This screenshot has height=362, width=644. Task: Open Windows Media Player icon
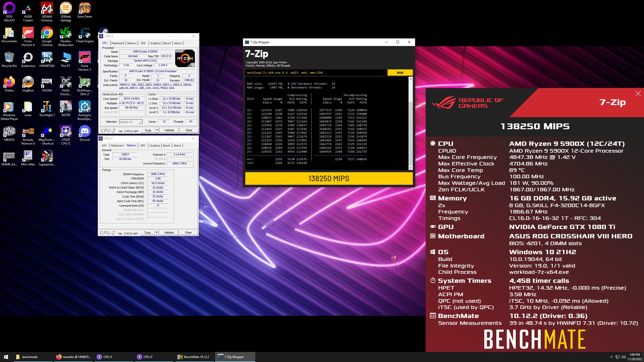pos(9,110)
